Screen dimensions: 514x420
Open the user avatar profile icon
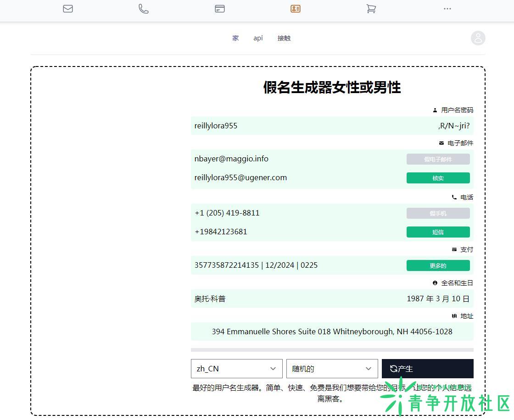coord(478,38)
